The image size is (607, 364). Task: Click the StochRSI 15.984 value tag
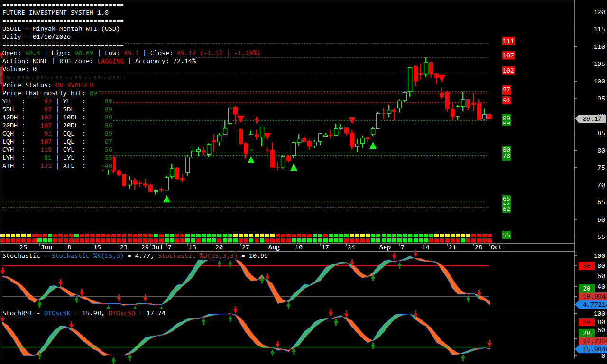tap(591, 349)
